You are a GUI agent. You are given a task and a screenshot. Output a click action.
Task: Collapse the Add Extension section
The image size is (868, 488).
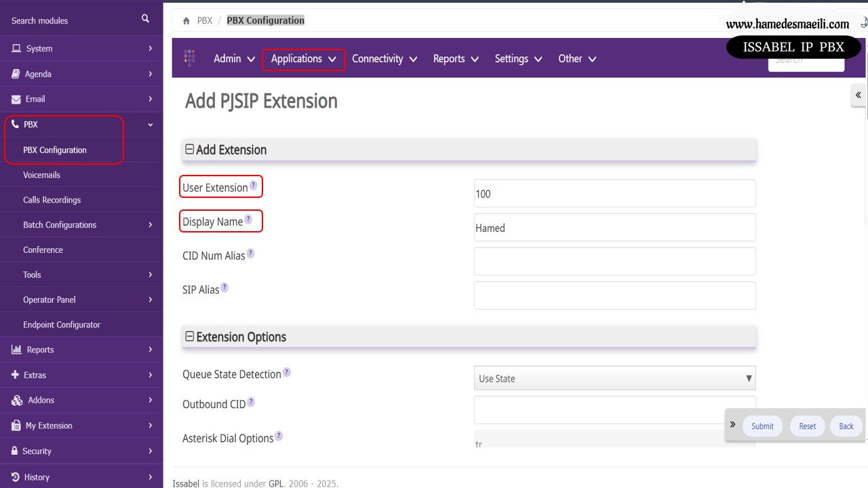click(x=190, y=149)
